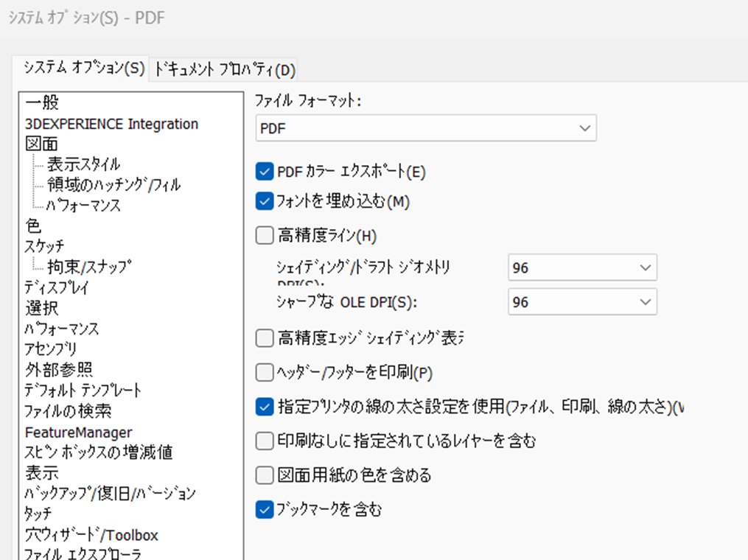This screenshot has width=748, height=560.
Task: Select 色 in the options list
Action: click(33, 225)
